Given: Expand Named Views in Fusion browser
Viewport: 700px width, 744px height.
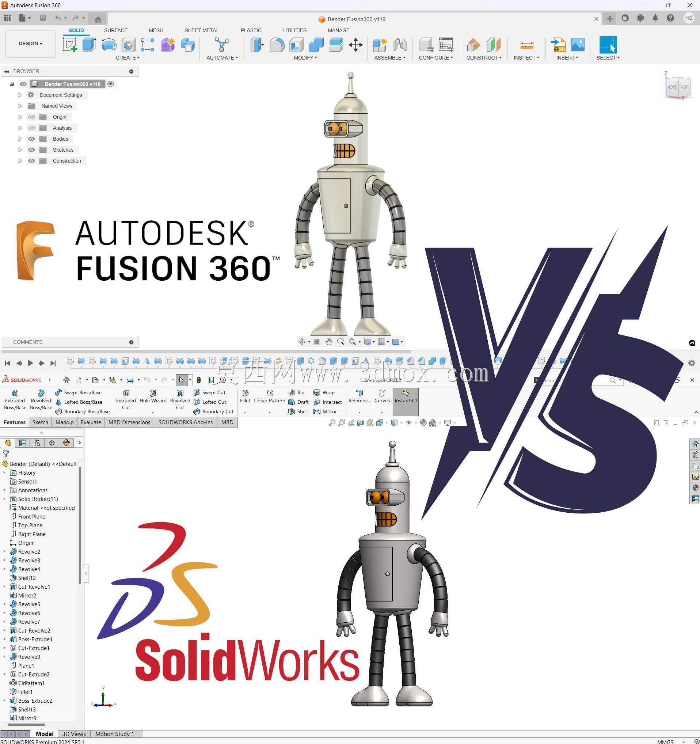Looking at the screenshot, I should coord(20,106).
